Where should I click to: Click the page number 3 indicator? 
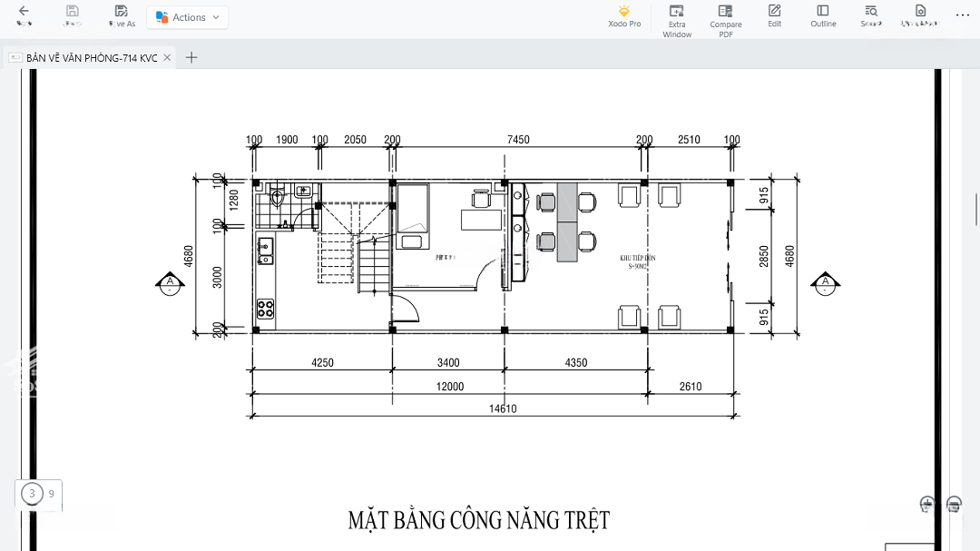33,494
